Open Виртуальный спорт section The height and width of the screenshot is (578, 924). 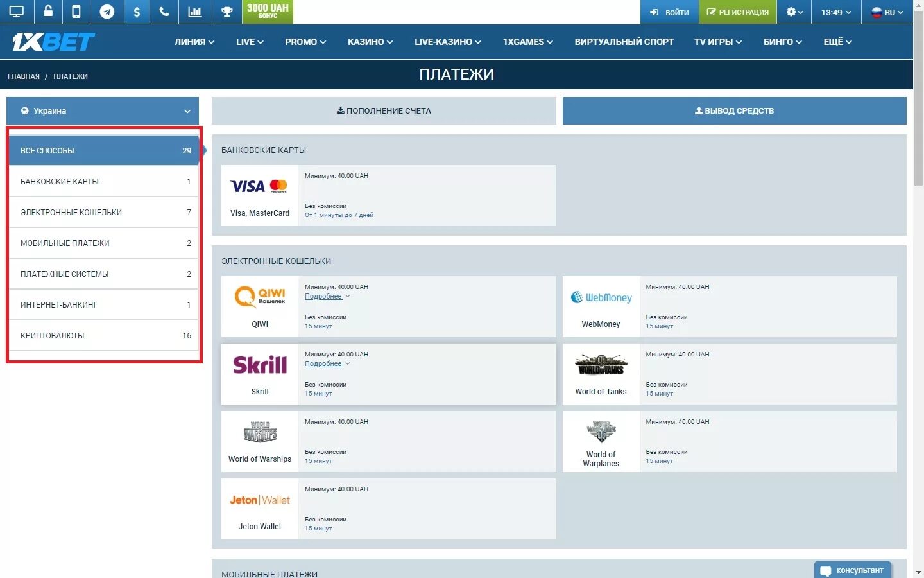[x=624, y=42]
